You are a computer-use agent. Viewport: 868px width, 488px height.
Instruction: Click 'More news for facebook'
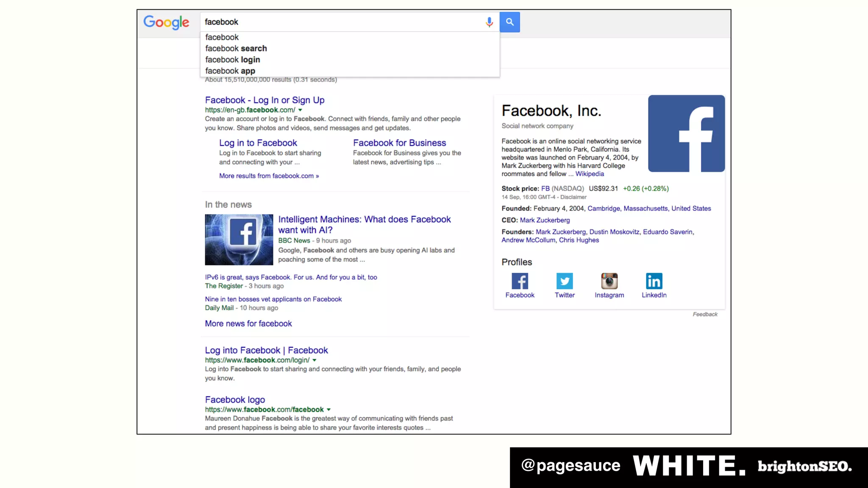(248, 324)
